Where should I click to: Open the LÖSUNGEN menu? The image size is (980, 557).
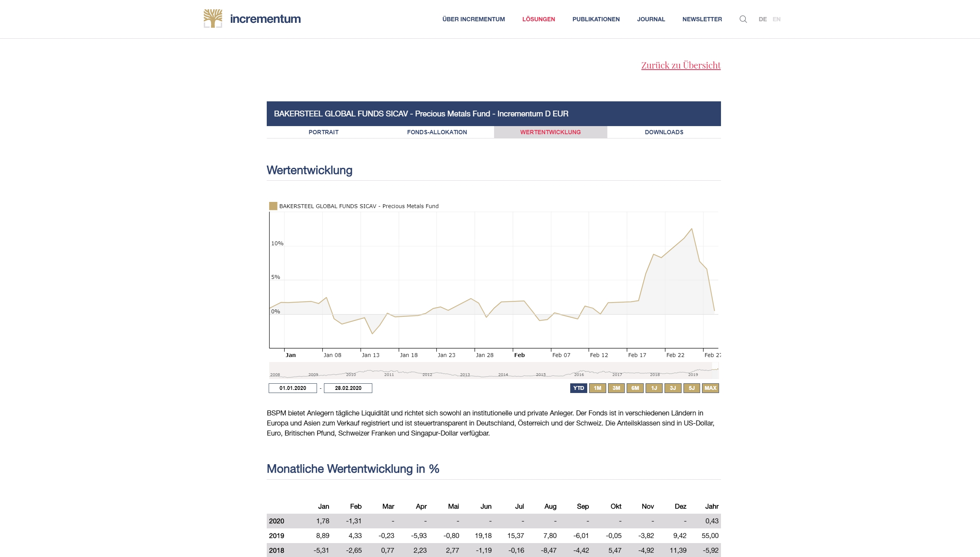click(x=539, y=19)
